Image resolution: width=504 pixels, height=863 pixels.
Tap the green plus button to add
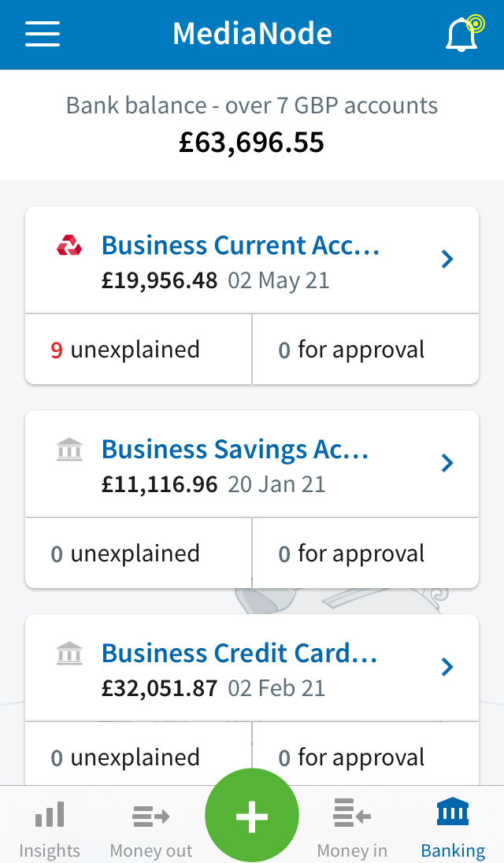click(252, 815)
